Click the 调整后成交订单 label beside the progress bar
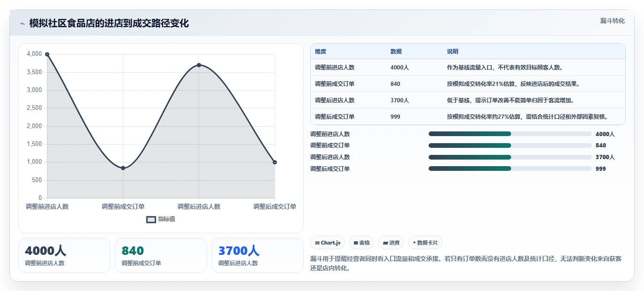 pos(330,168)
